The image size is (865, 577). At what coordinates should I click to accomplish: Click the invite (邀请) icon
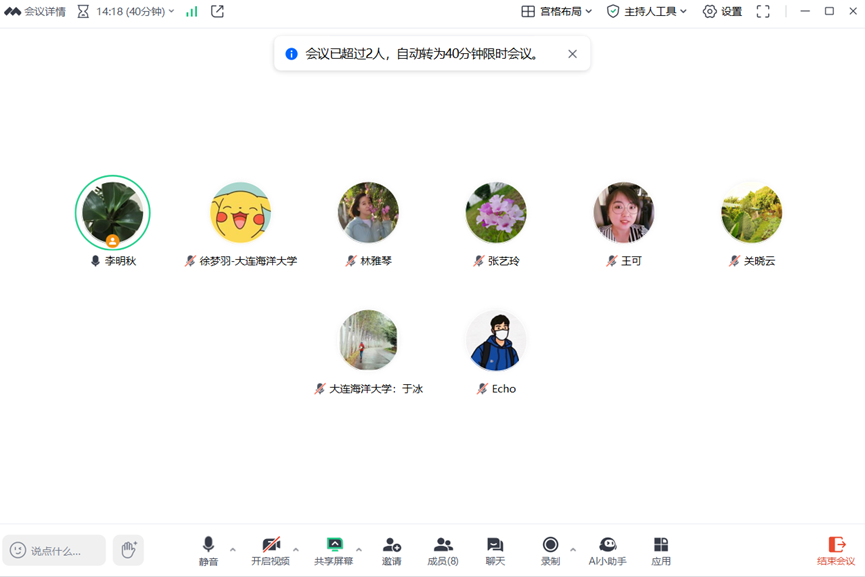391,550
